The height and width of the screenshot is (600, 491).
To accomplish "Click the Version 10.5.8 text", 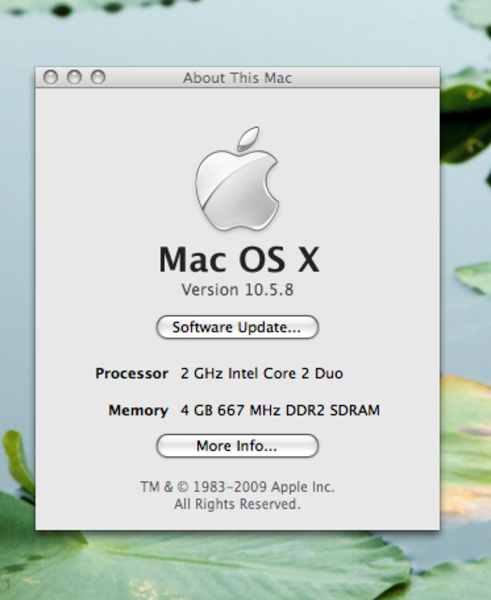I will [x=237, y=290].
